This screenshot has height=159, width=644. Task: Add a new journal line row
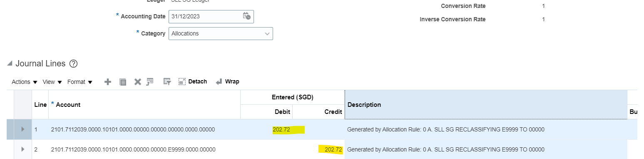click(108, 82)
